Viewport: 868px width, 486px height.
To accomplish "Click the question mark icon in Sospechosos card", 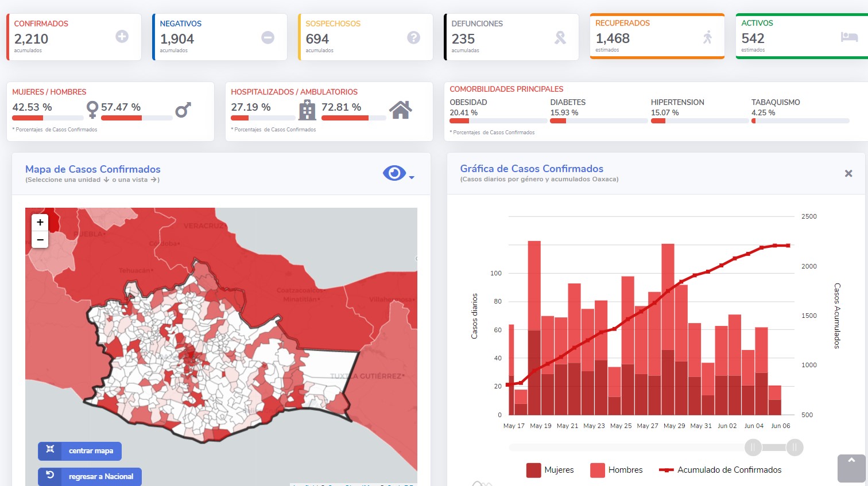I will point(414,37).
